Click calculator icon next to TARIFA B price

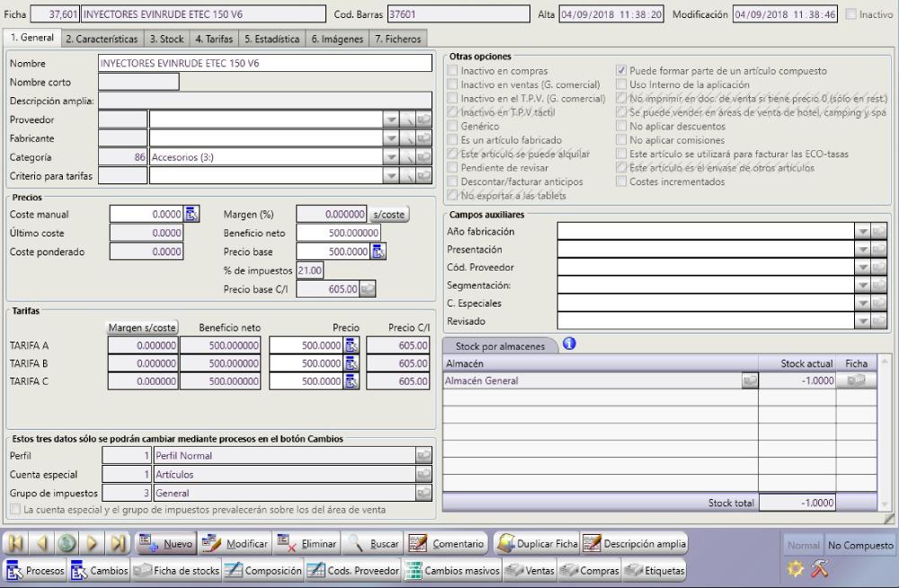click(x=352, y=363)
